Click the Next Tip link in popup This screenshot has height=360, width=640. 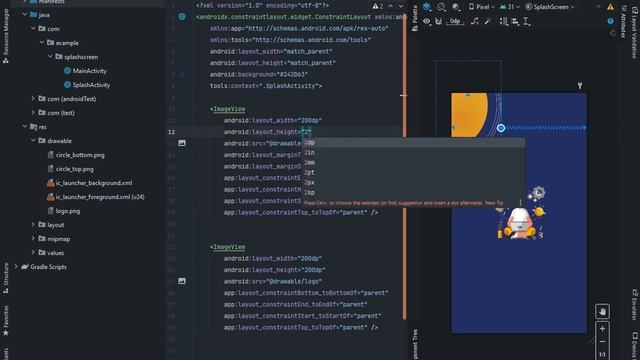click(x=494, y=203)
